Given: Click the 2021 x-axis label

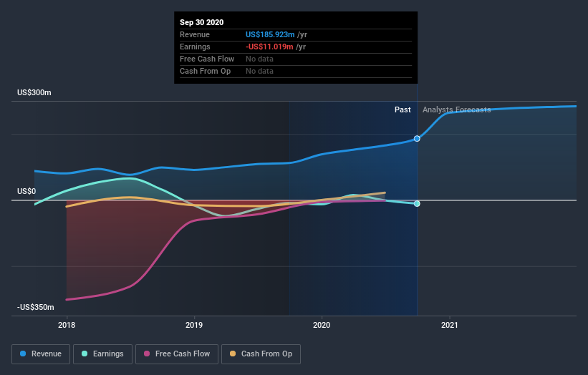Looking at the screenshot, I should pyautogui.click(x=449, y=325).
